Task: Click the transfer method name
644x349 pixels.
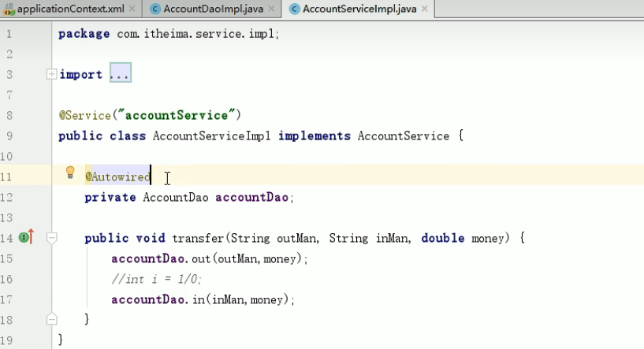Action: point(198,238)
